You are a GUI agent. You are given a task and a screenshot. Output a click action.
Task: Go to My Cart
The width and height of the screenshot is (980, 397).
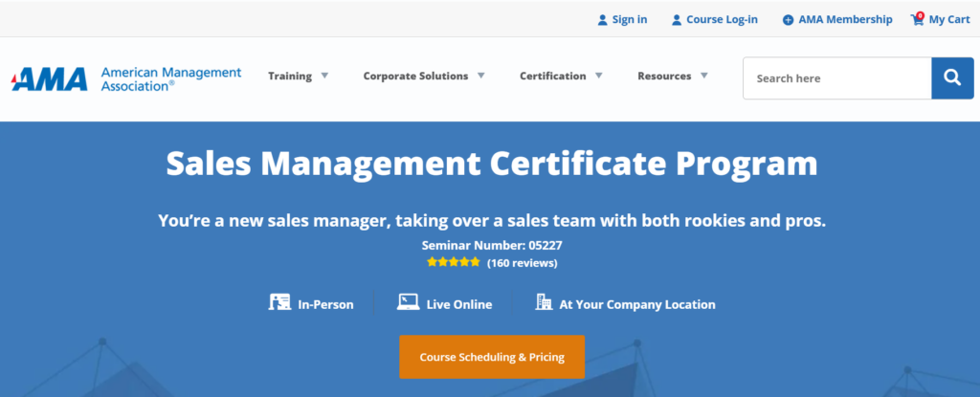[949, 19]
